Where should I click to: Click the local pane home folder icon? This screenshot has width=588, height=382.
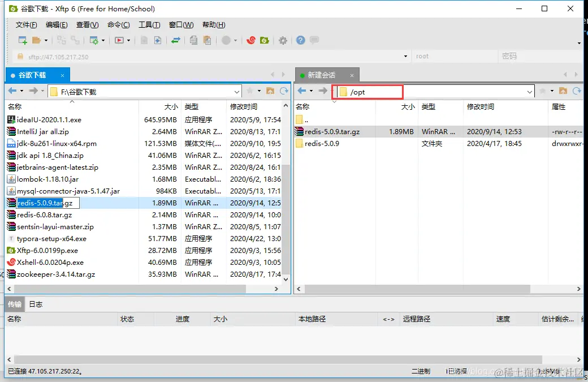pyautogui.click(x=270, y=91)
